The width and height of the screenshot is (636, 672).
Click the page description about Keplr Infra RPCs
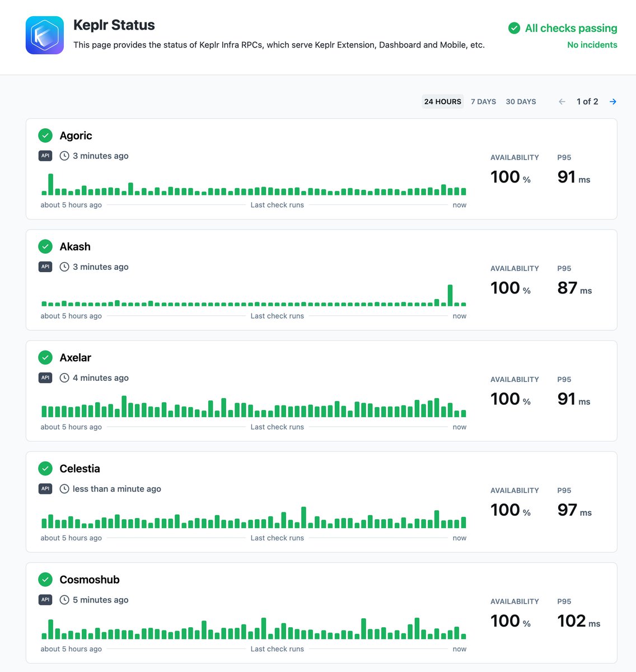[x=279, y=45]
